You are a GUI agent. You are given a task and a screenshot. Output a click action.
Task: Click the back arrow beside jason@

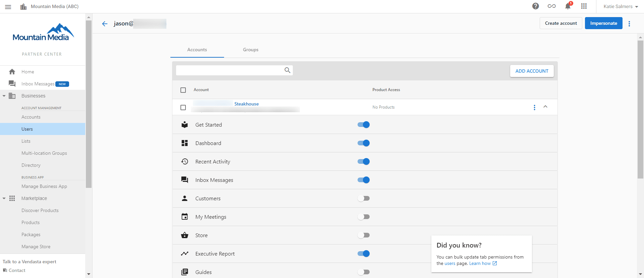click(x=105, y=23)
